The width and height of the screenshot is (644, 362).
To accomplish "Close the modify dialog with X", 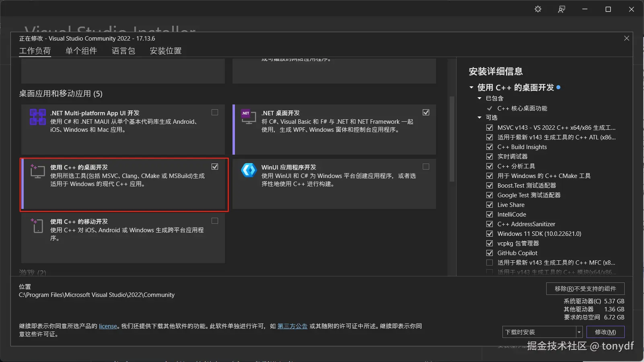I will coord(626,38).
